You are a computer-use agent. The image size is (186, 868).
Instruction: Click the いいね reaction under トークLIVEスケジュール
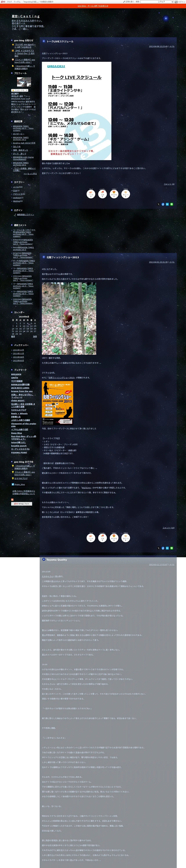coord(91,194)
